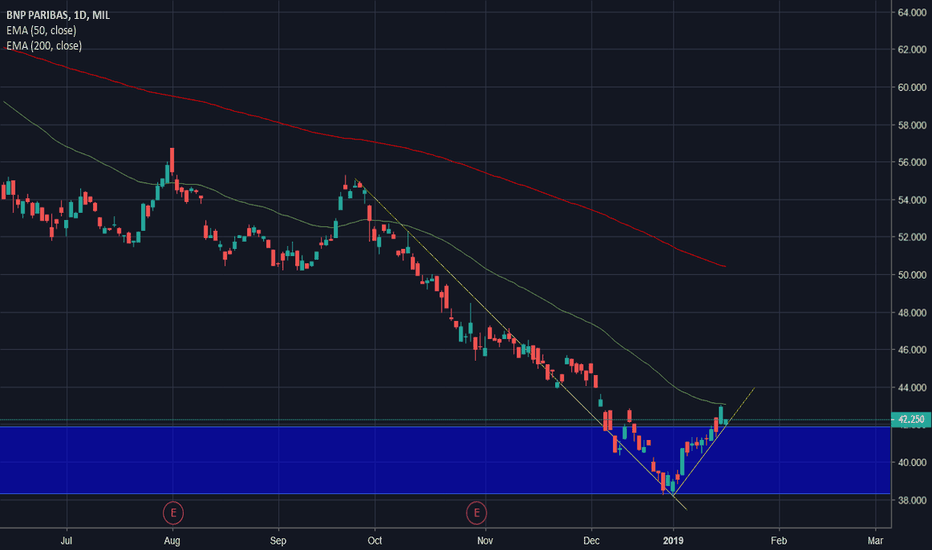
Task: Click the November earnings 'E' marker
Action: pyautogui.click(x=477, y=513)
